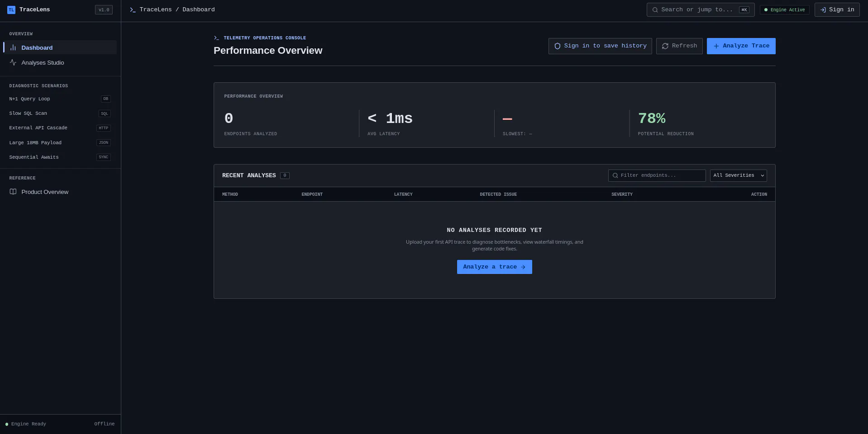Open Analyses Studio from the sidebar

tap(60, 62)
